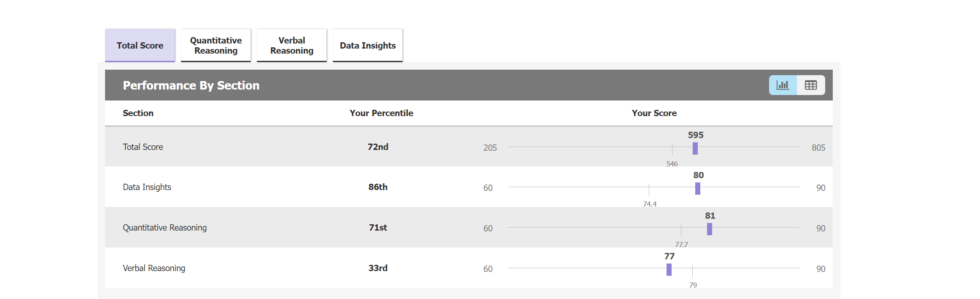The image size is (980, 299).
Task: Switch to table view icon
Action: click(x=811, y=85)
